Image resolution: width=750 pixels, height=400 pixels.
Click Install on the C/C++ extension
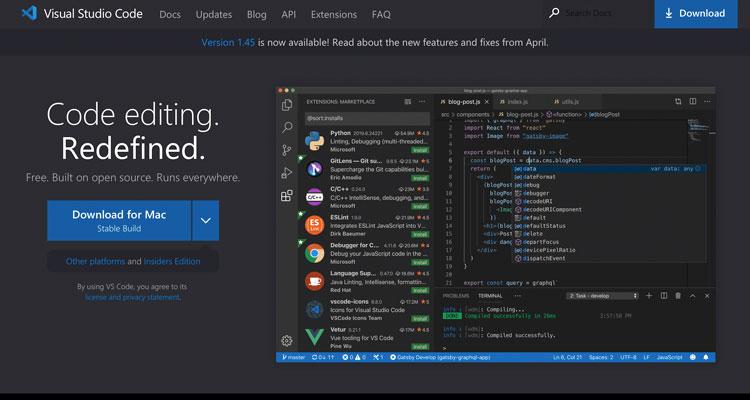click(x=420, y=206)
